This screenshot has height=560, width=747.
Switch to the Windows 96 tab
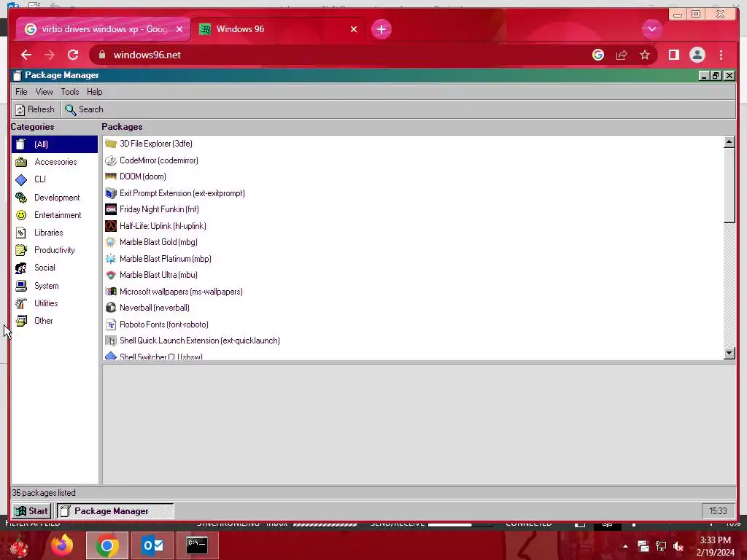pyautogui.click(x=276, y=29)
